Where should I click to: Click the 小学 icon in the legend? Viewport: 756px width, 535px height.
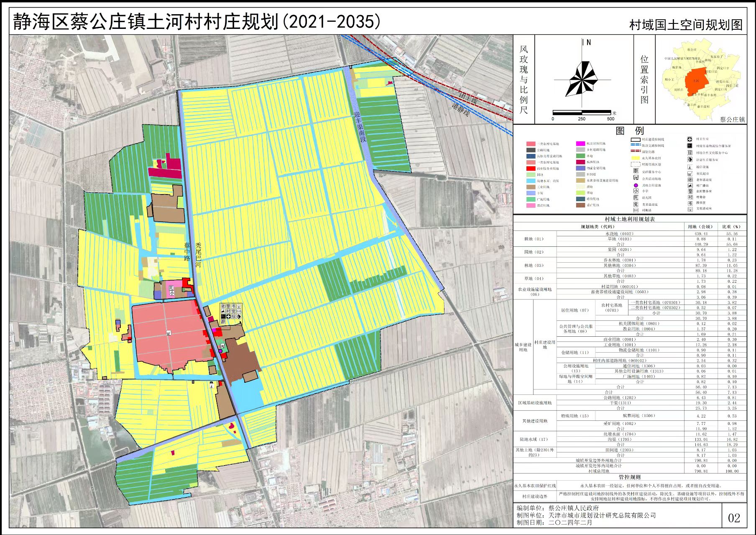tap(636, 191)
